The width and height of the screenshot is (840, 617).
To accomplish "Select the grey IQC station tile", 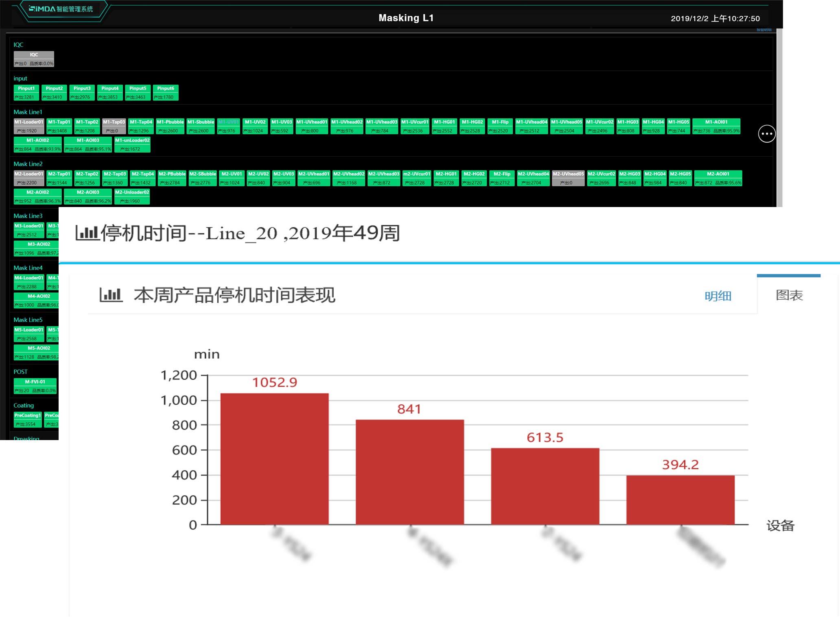I will click(34, 59).
